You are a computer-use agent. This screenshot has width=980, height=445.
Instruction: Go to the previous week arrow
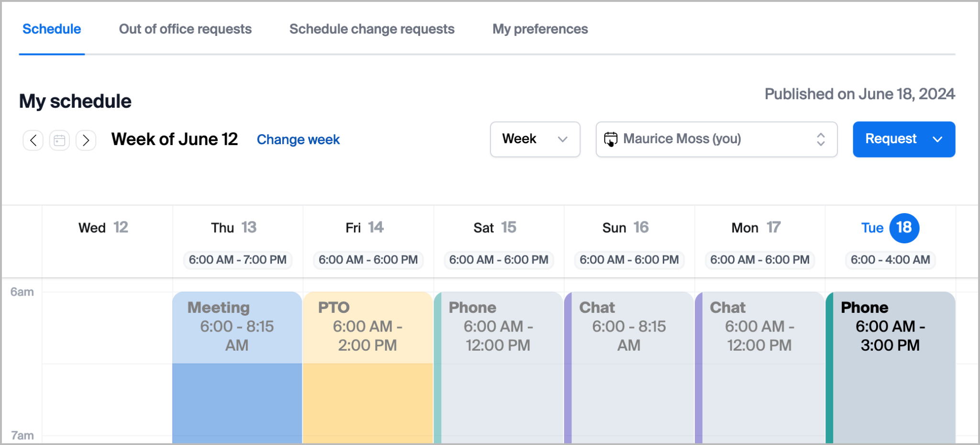tap(33, 140)
